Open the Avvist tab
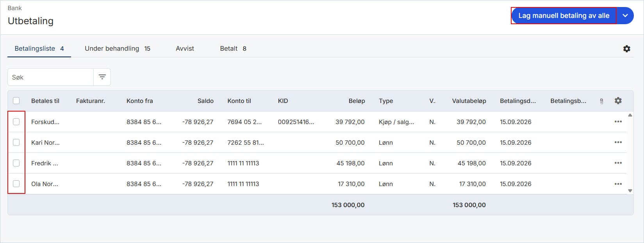This screenshot has width=644, height=243. (x=185, y=49)
